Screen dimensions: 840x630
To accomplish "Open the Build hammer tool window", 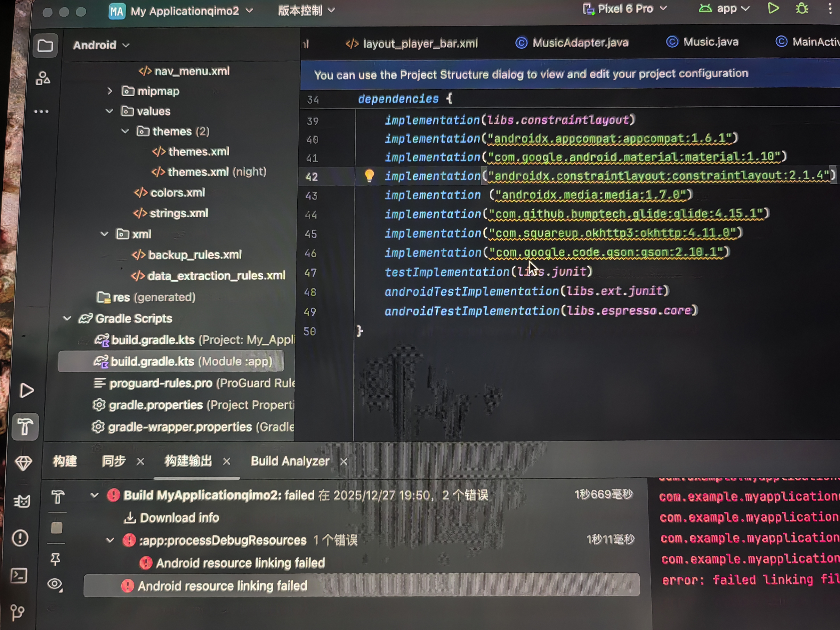I will (x=25, y=426).
